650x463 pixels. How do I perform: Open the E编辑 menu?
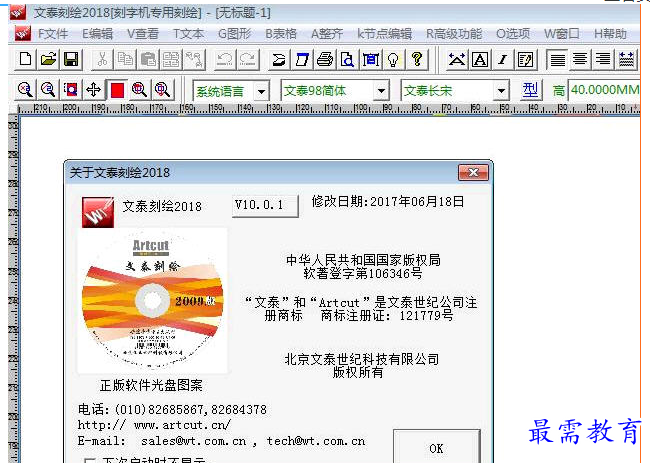click(97, 34)
